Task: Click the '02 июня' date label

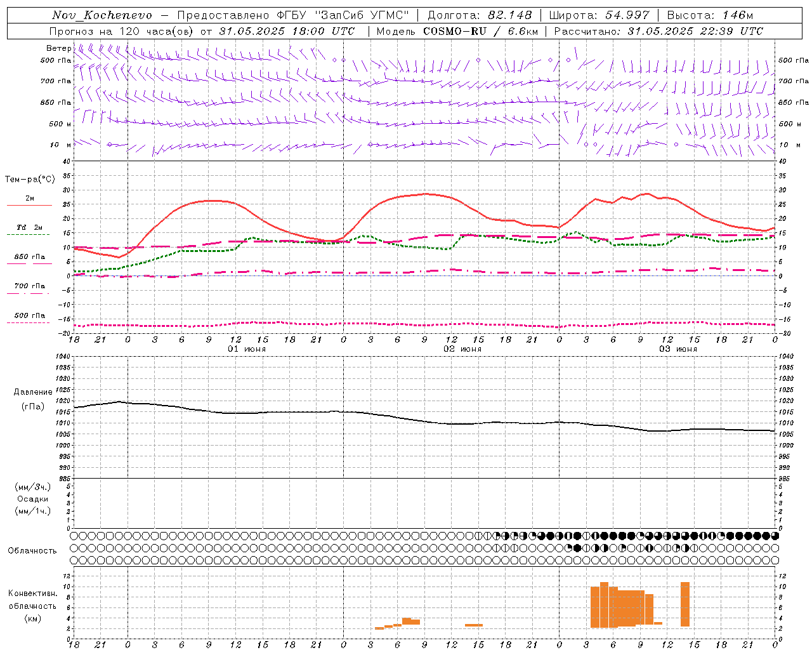Action: [462, 349]
